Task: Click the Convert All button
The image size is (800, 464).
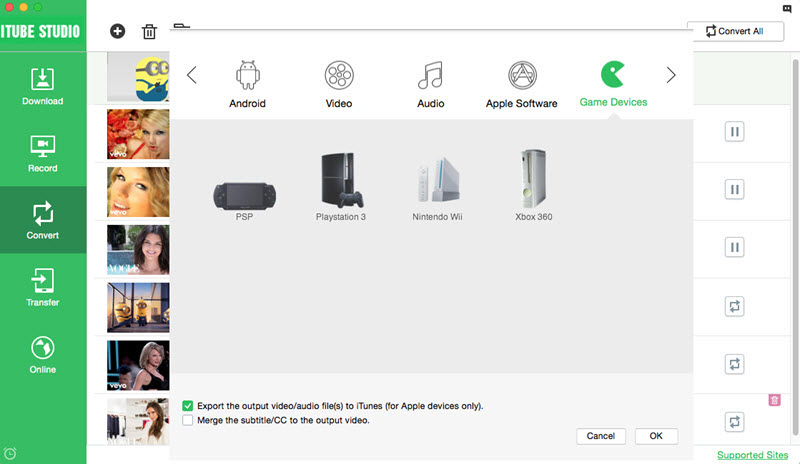Action: point(735,31)
